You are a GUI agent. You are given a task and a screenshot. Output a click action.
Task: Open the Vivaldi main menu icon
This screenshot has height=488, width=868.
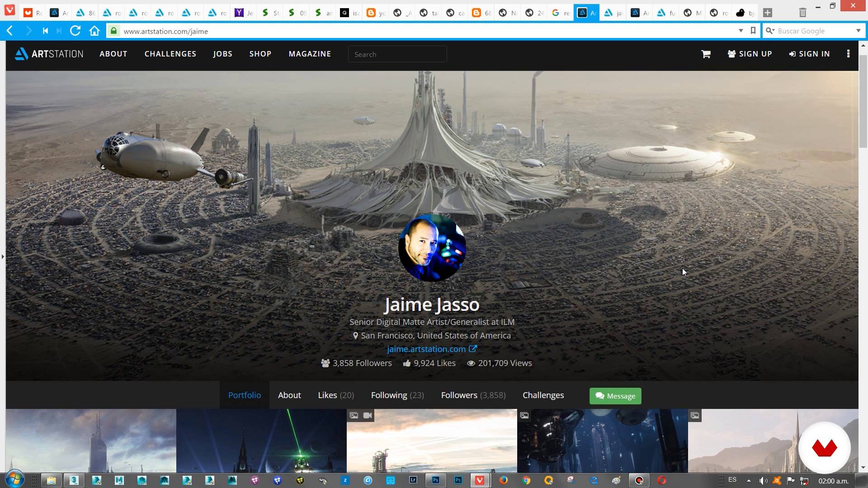10,10
